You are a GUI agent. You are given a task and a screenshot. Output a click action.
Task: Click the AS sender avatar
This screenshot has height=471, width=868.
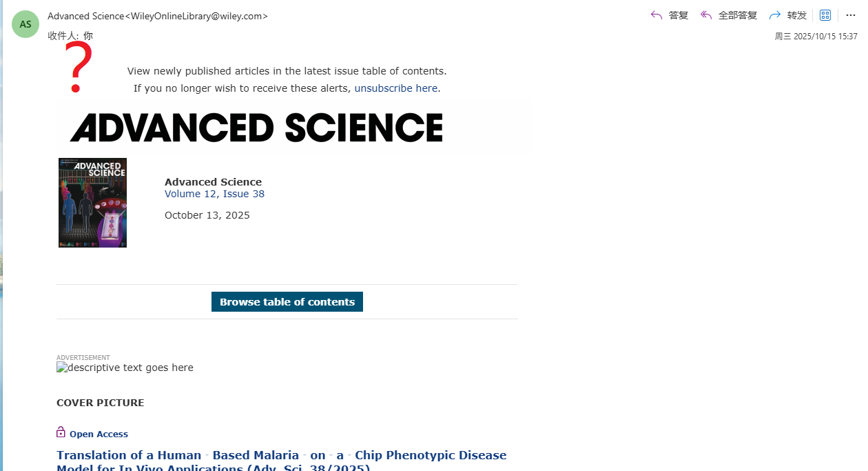coord(25,24)
